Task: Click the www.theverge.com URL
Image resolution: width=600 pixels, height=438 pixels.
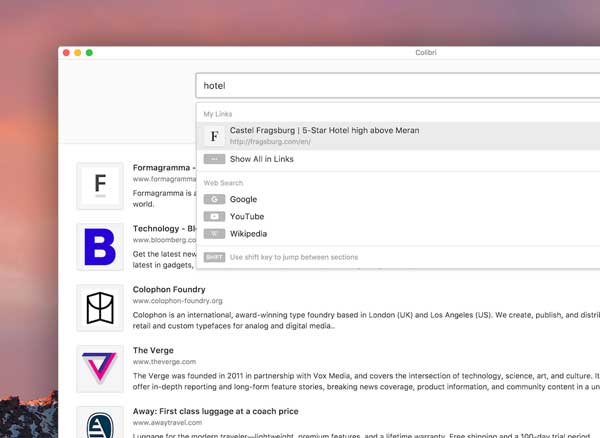Action: 164,361
